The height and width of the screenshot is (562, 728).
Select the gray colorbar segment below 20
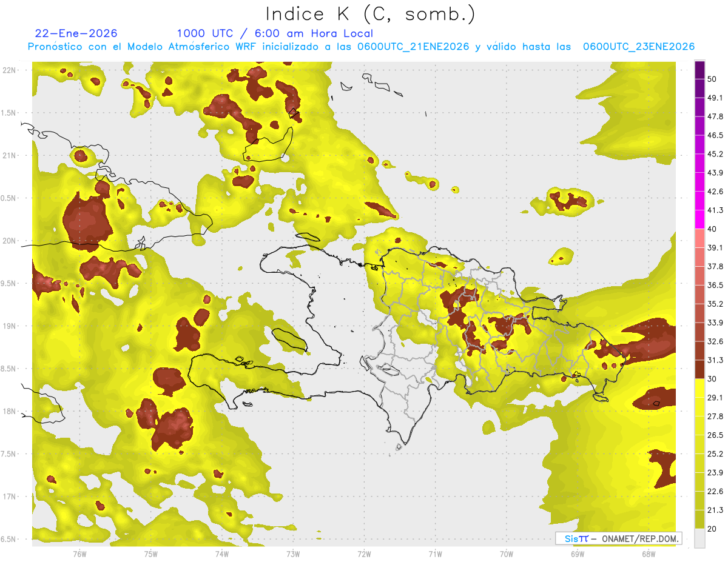click(x=699, y=538)
